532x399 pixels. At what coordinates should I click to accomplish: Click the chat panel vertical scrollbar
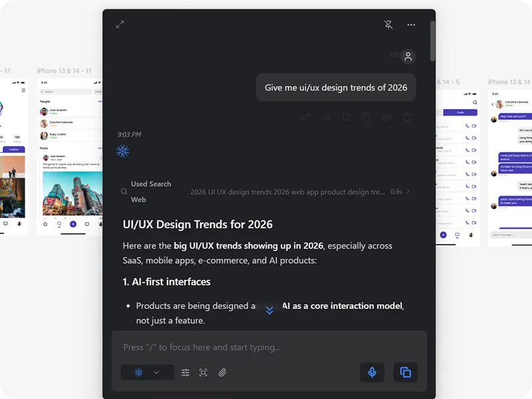(x=432, y=41)
